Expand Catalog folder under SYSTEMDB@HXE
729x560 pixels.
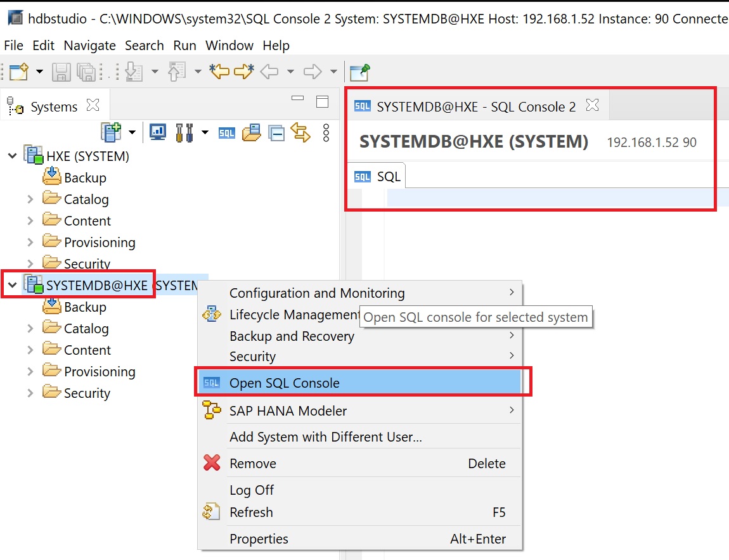click(30, 328)
